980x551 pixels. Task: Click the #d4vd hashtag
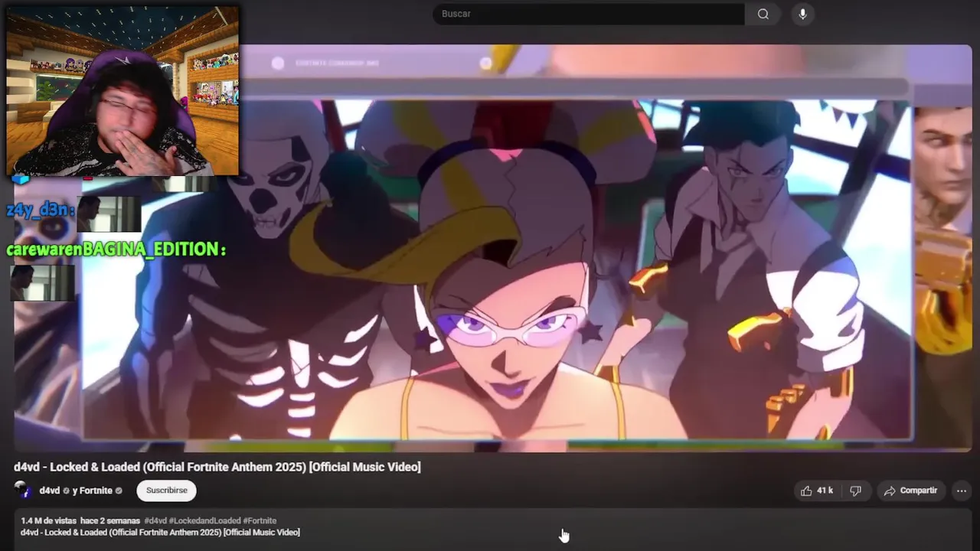coord(155,520)
